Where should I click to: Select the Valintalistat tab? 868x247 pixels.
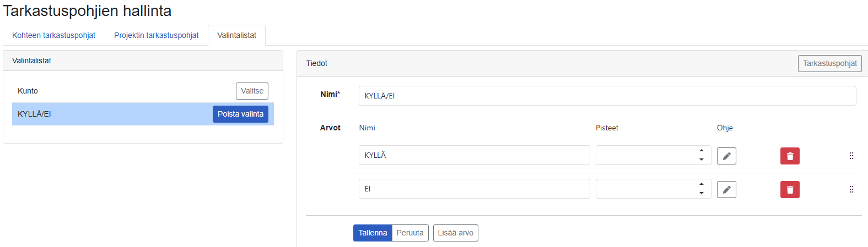pos(236,35)
